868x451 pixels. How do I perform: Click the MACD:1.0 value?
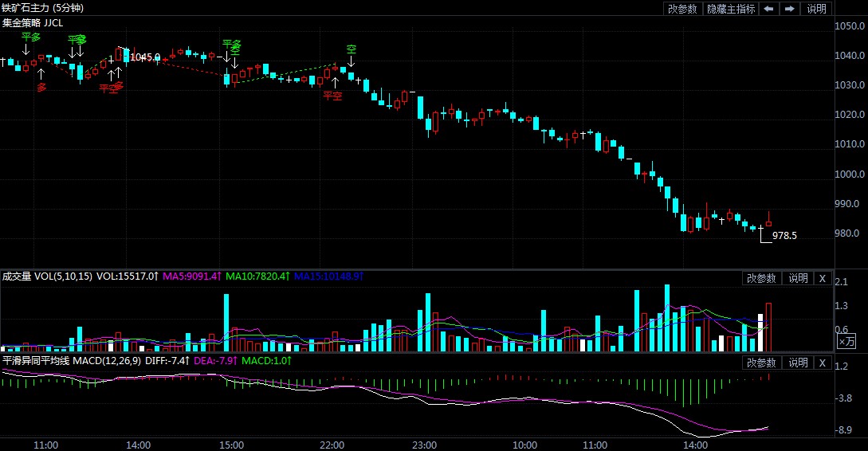tap(266, 361)
